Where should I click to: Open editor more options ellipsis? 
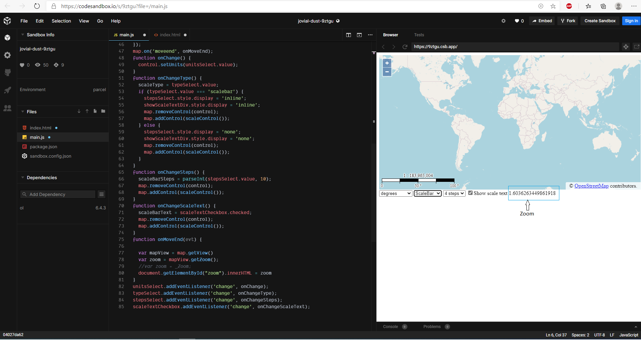click(370, 35)
